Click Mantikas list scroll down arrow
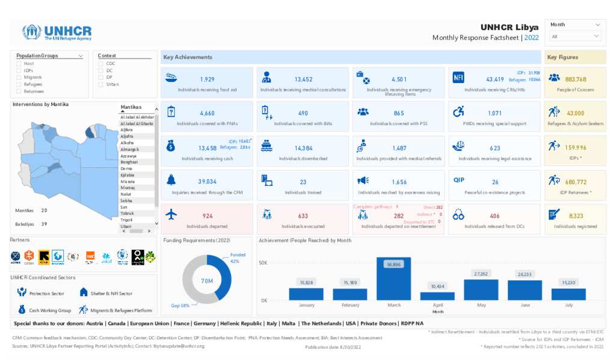Image resolution: width=616 pixels, height=364 pixels. (x=156, y=224)
